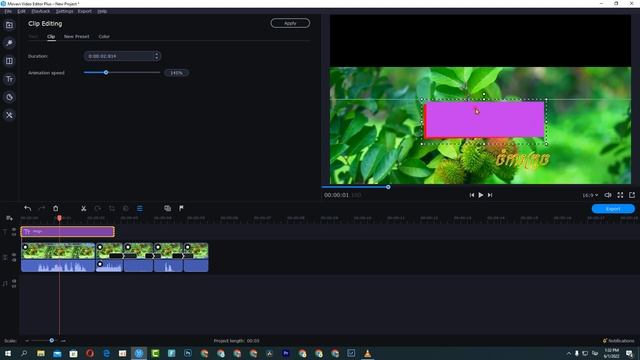Switch to the Color tab
This screenshot has width=640, height=360.
(x=104, y=36)
